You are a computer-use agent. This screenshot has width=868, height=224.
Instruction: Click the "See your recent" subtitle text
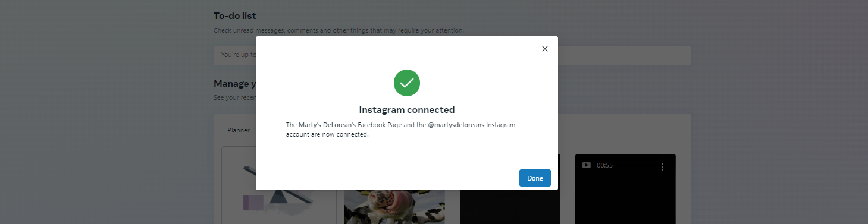[234, 97]
